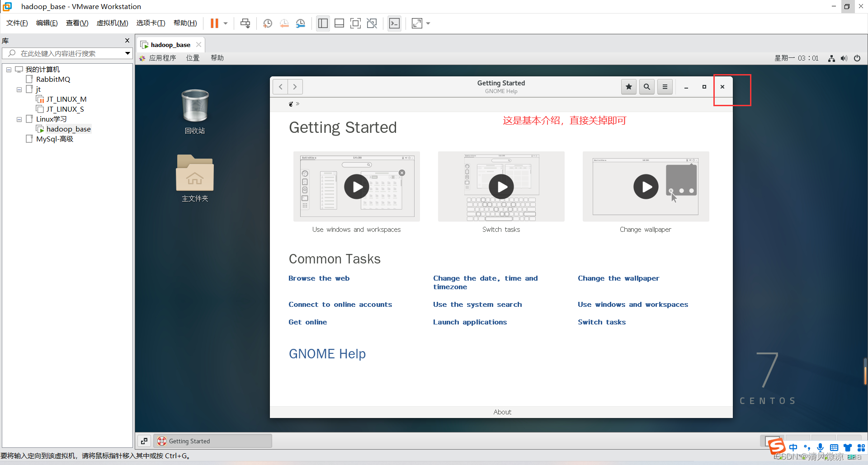Click the network status icon in top bar
The width and height of the screenshot is (868, 465).
[x=831, y=58]
